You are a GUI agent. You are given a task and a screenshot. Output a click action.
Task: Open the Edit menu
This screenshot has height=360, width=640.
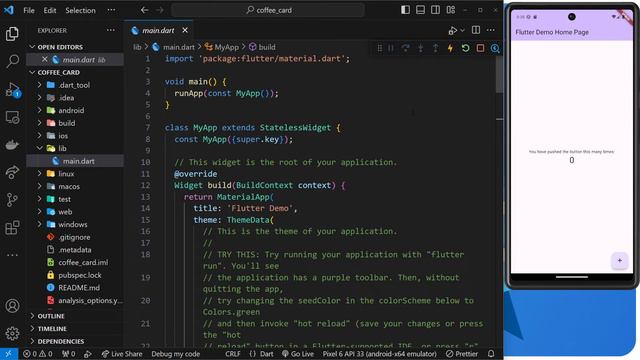(50, 10)
